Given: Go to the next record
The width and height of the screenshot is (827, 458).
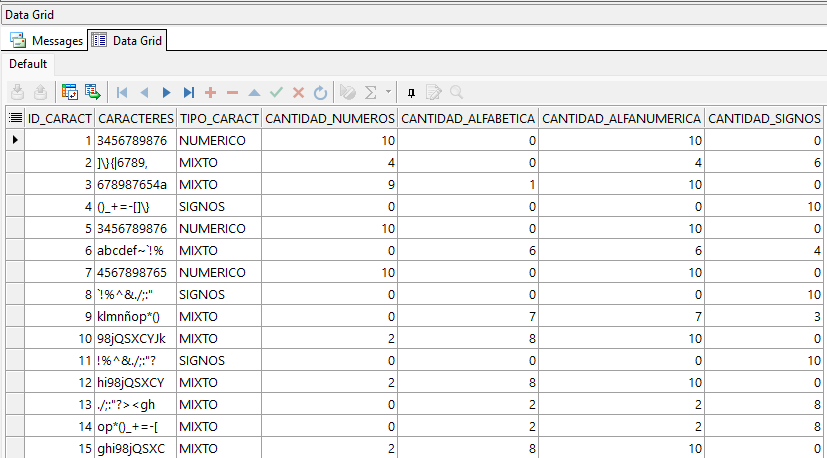Looking at the screenshot, I should click(166, 92).
